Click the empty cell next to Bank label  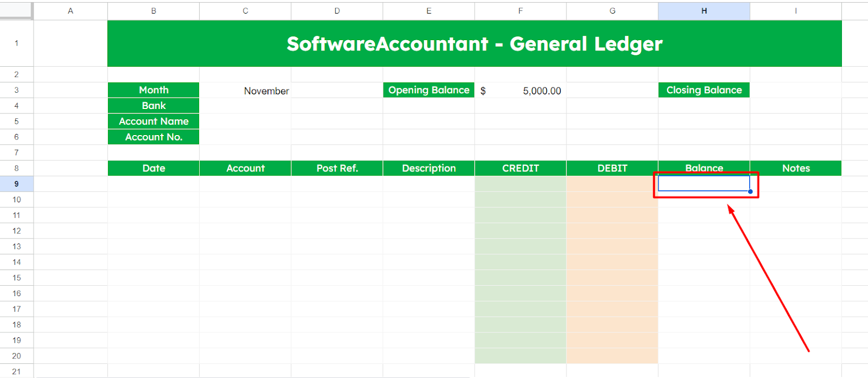(x=245, y=106)
